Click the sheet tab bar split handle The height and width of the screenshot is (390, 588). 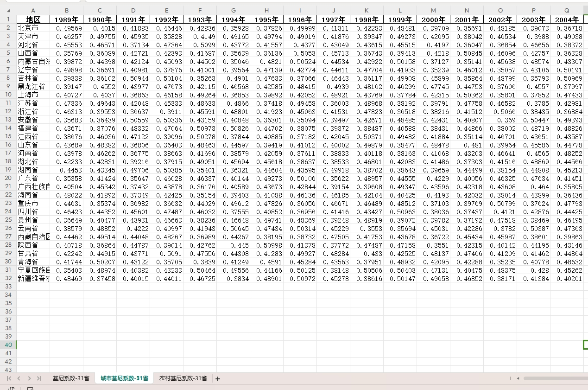[510, 378]
